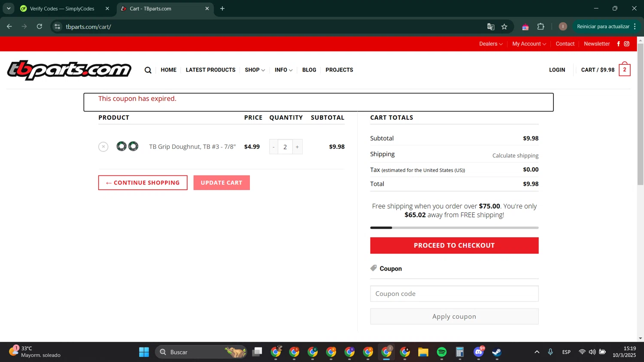Open the Contact link
644x362 pixels.
[x=565, y=44]
